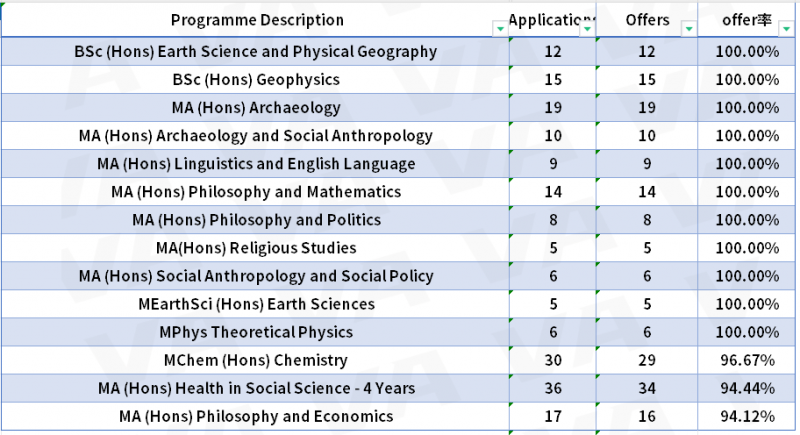Open the offer率 column filter dropdown
This screenshot has width=800, height=435.
tap(786, 29)
